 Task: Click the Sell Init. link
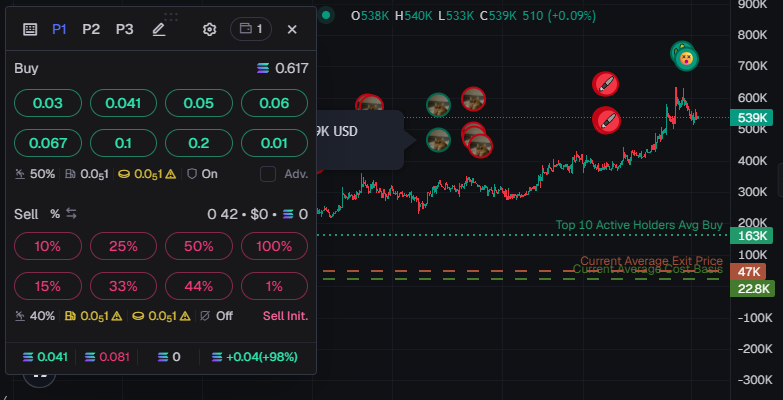pyautogui.click(x=286, y=316)
